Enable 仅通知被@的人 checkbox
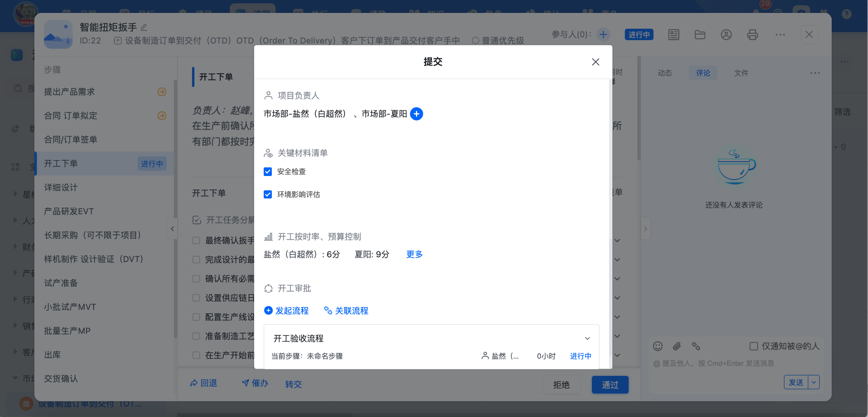The width and height of the screenshot is (868, 417). coord(754,346)
